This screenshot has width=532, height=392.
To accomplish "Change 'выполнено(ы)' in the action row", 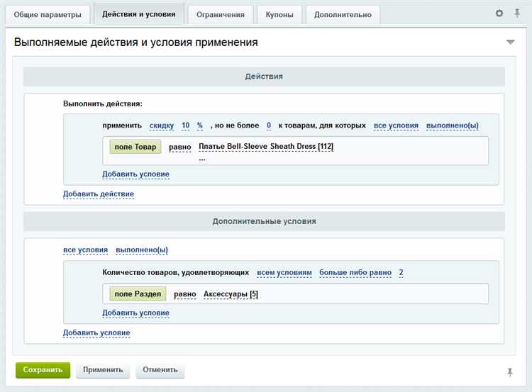I will 453,125.
